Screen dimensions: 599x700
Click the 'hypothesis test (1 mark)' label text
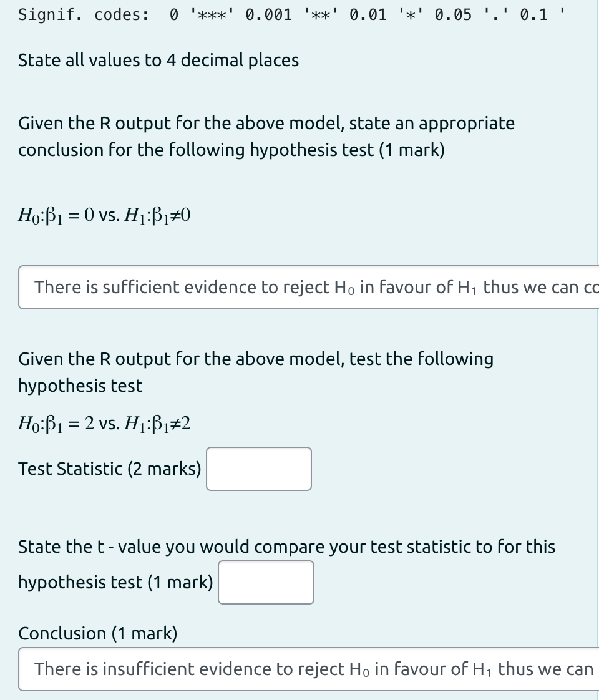(115, 582)
